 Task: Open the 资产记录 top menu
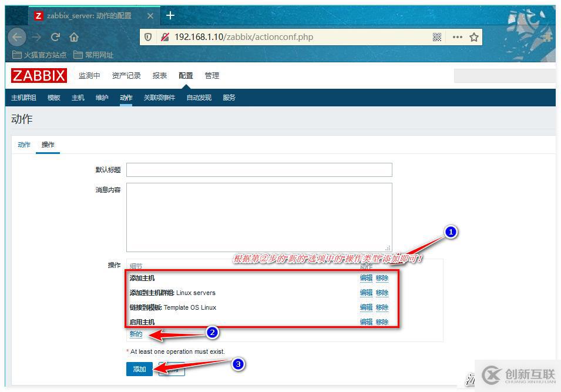coord(126,76)
